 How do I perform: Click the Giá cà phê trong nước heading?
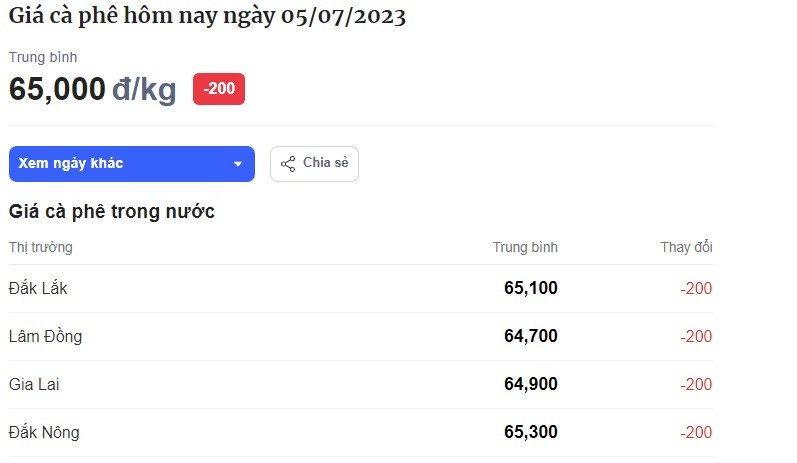tap(112, 211)
